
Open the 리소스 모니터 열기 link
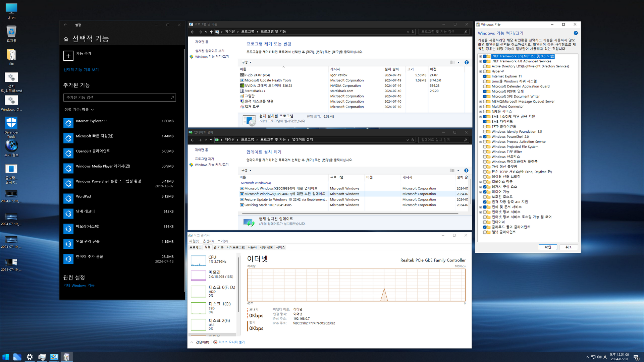click(231, 342)
